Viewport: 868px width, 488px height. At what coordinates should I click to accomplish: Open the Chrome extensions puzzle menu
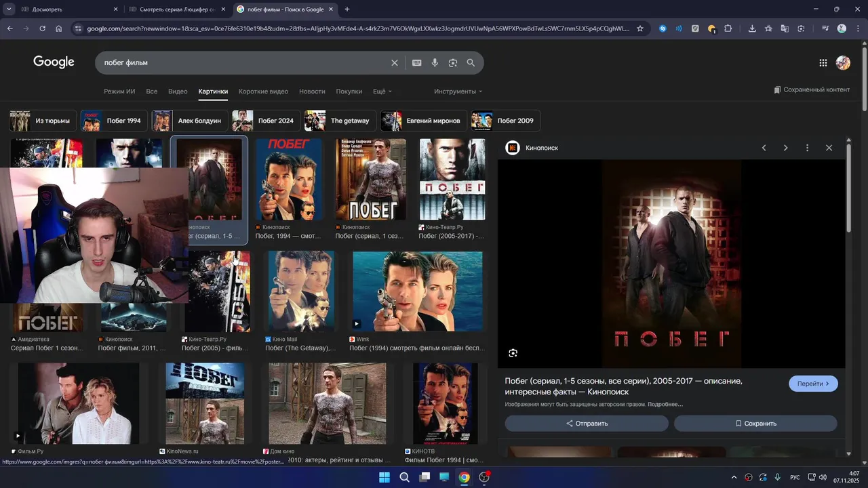coord(728,28)
